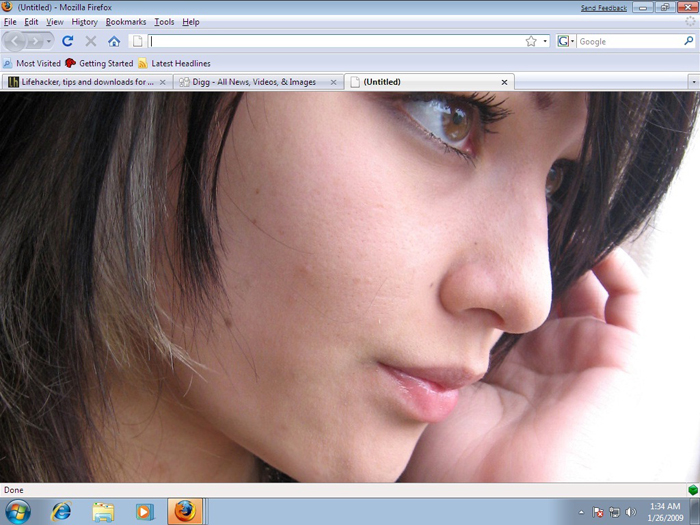Viewport: 700px width, 525px height.
Task: Open the Google search engine selector
Action: 566,42
